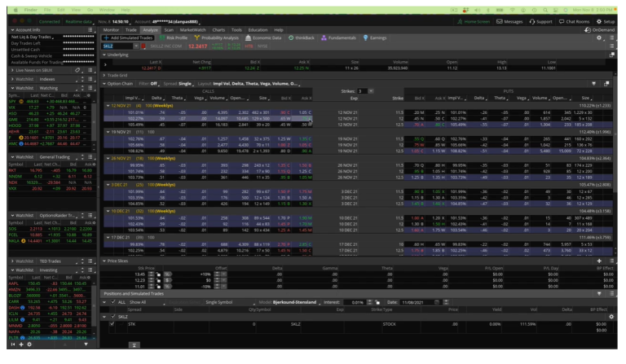This screenshot has width=626, height=364.
Task: Collapse the Underlying section
Action: [x=104, y=55]
